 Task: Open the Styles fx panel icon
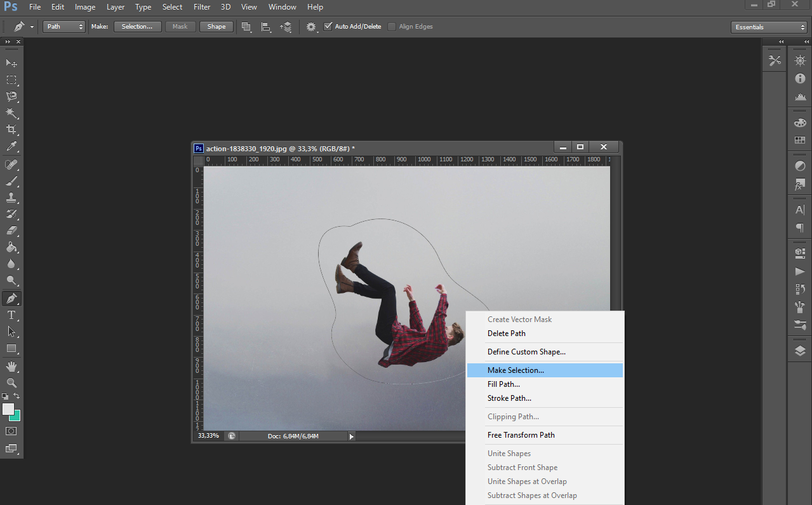[800, 184]
